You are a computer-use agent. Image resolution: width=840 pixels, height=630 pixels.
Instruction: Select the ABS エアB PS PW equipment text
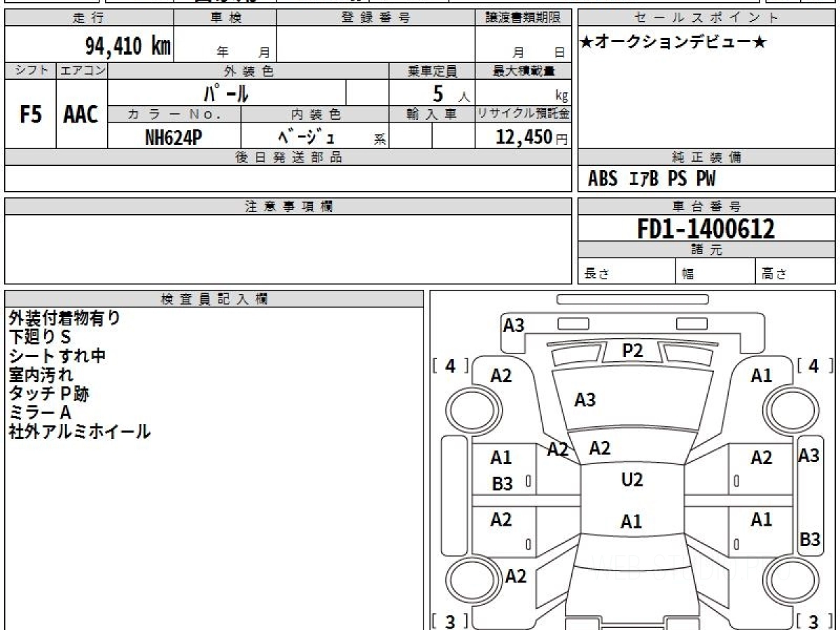652,179
